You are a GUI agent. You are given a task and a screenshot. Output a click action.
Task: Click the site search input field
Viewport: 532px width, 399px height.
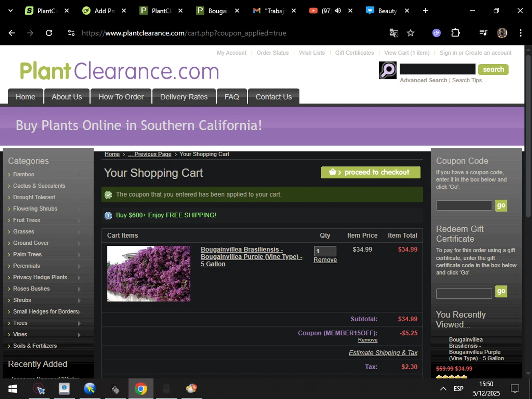(x=437, y=69)
